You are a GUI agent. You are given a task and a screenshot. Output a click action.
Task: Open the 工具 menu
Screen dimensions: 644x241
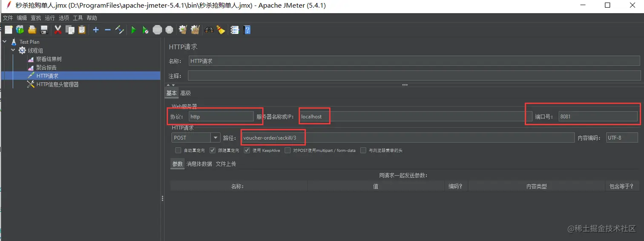78,18
